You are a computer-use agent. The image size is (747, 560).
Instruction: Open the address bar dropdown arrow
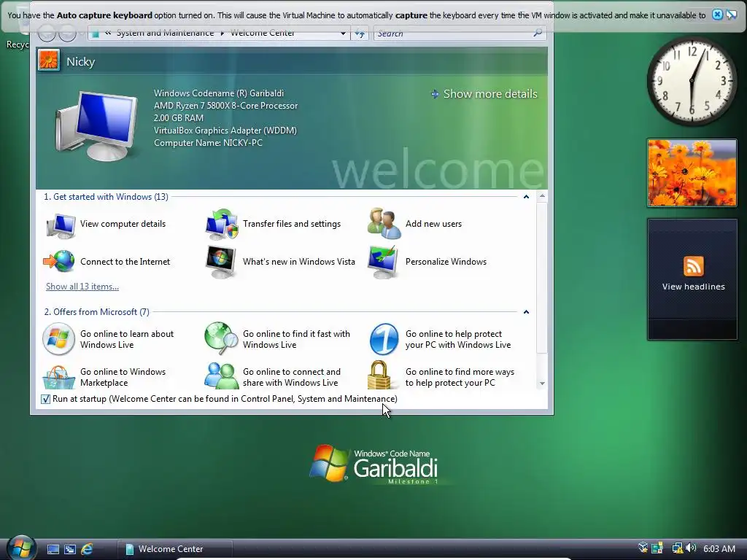point(343,34)
